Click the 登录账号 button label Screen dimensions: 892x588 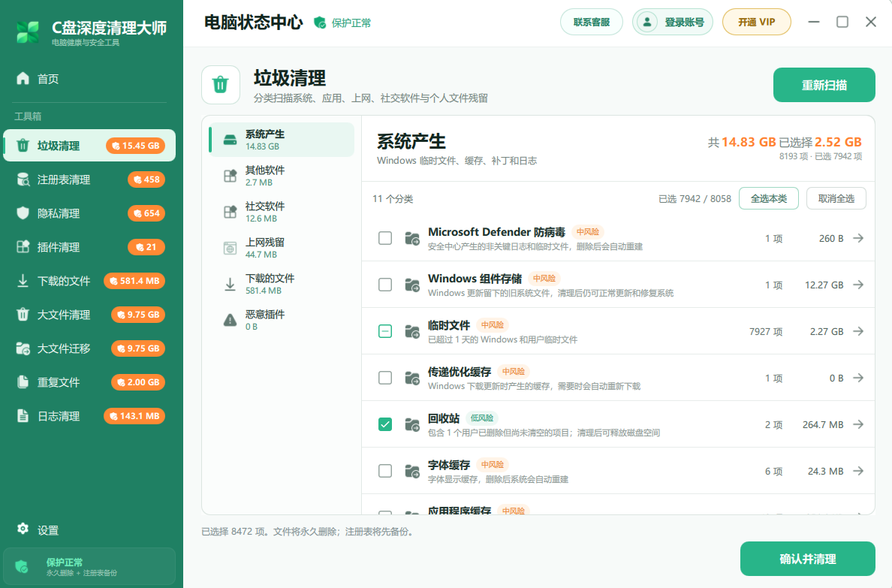coord(684,23)
